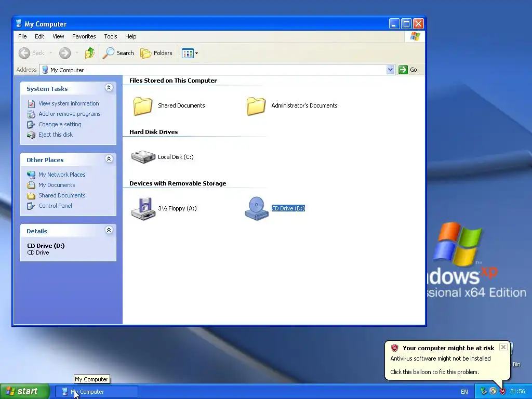Click View system information link
Viewport: 532px width, 399px height.
69,103
